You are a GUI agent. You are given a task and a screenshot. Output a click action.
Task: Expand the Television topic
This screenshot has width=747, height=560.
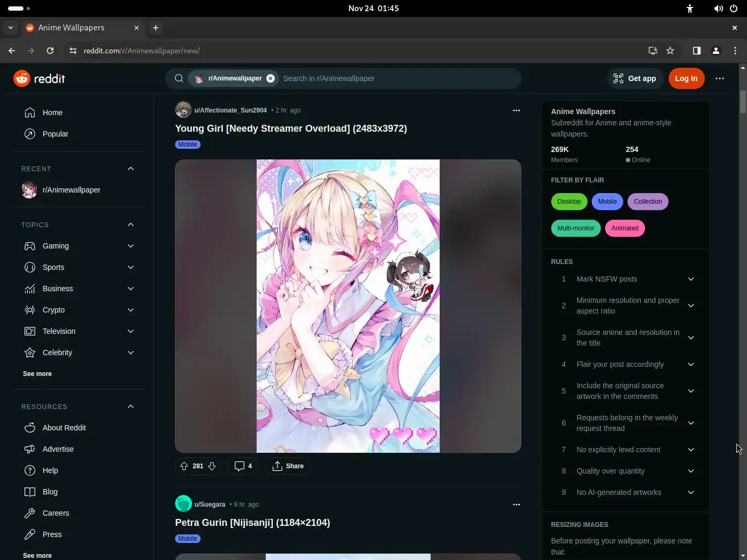(x=131, y=331)
